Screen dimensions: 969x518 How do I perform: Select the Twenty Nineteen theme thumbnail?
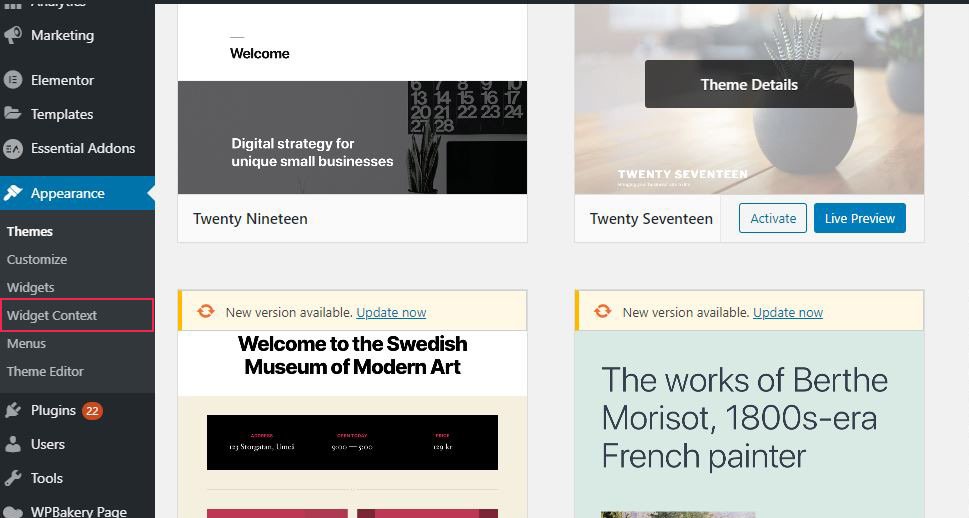pos(352,100)
